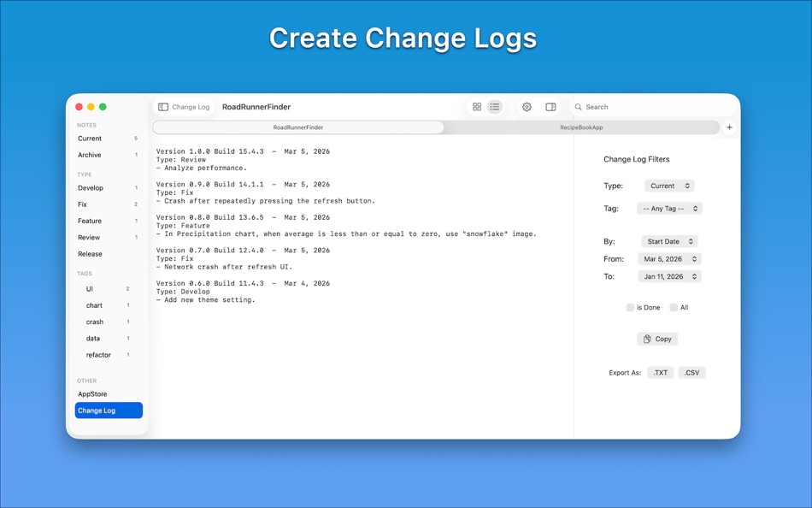Switch to grid view layout
Viewport: 812px width, 508px height.
point(477,106)
